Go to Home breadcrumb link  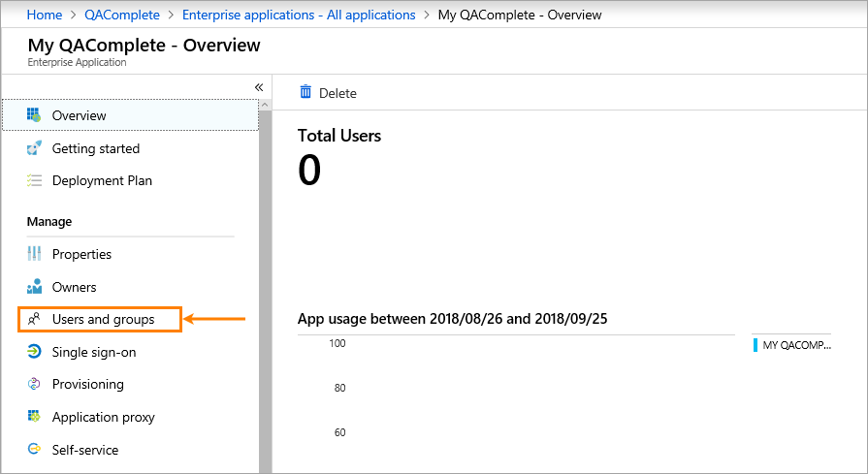[x=45, y=15]
